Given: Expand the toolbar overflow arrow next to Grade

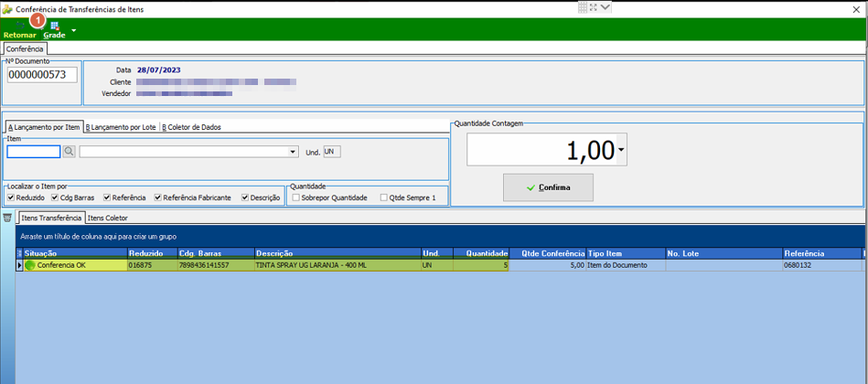Looking at the screenshot, I should [x=73, y=30].
